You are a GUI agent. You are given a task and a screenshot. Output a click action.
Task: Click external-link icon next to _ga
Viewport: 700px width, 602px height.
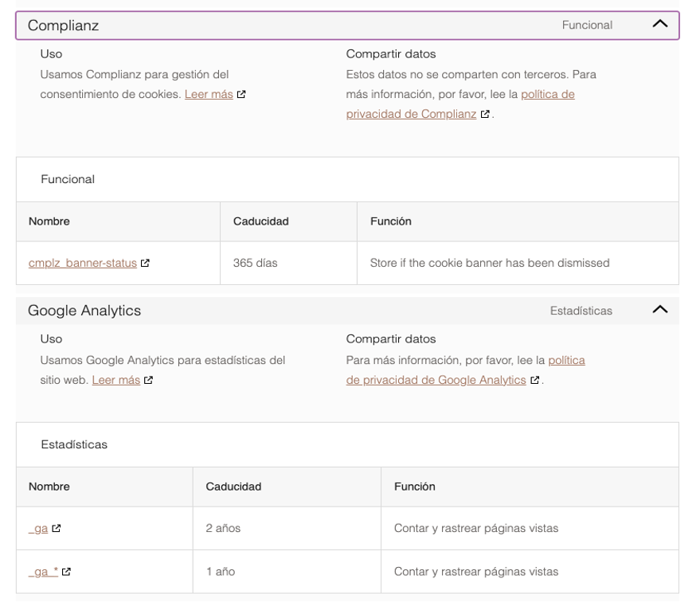click(x=56, y=529)
